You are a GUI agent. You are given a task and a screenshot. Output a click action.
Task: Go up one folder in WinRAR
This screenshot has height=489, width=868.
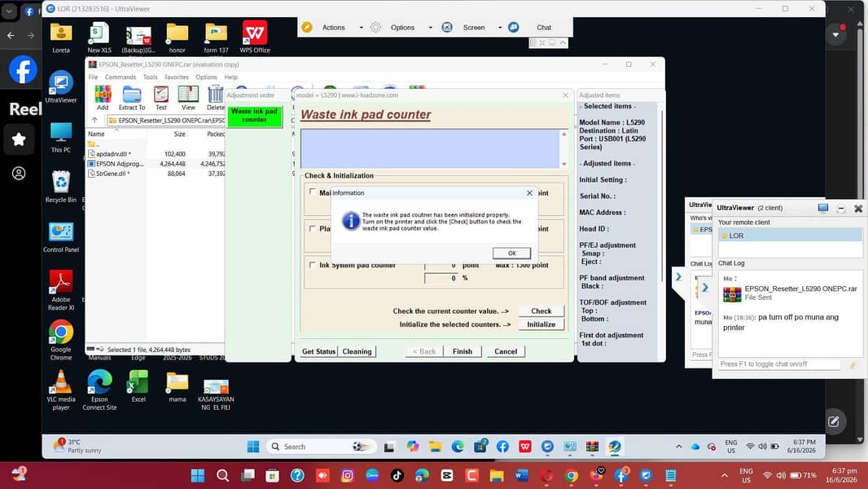pyautogui.click(x=94, y=120)
